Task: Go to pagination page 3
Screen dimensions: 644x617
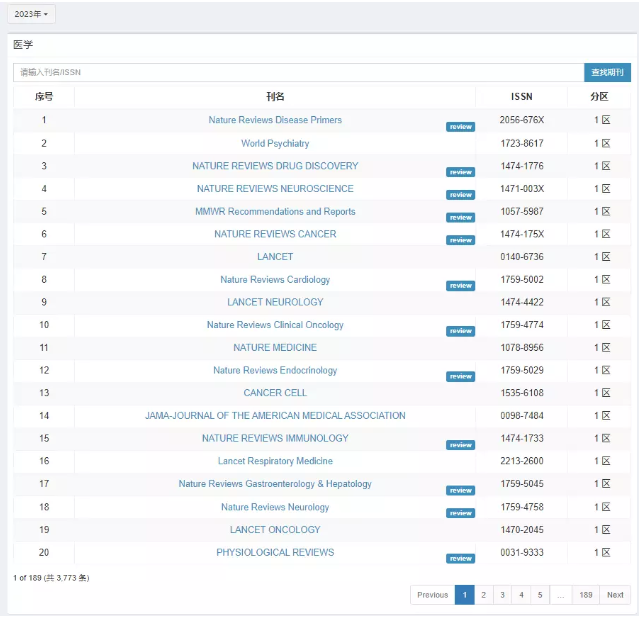Action: tap(502, 595)
